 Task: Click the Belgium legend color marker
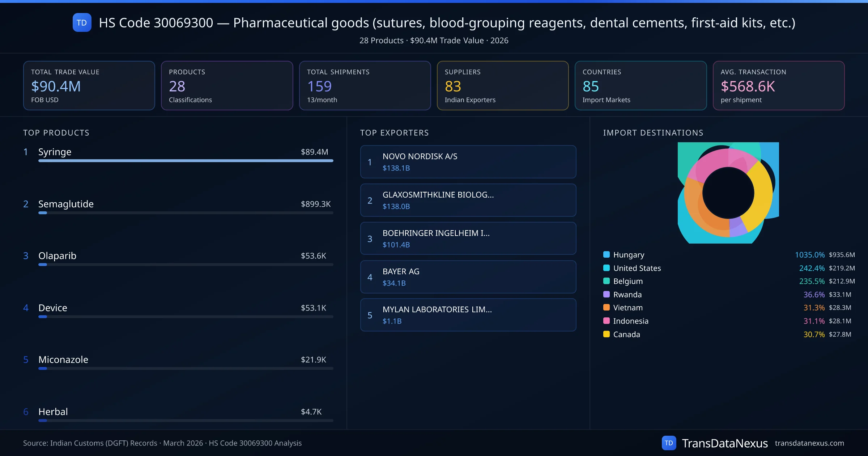tap(606, 281)
